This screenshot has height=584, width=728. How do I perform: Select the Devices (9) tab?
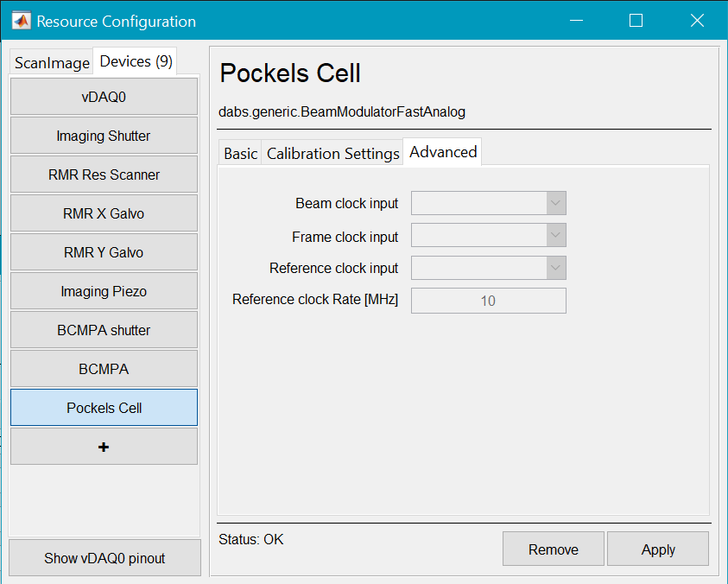point(136,61)
